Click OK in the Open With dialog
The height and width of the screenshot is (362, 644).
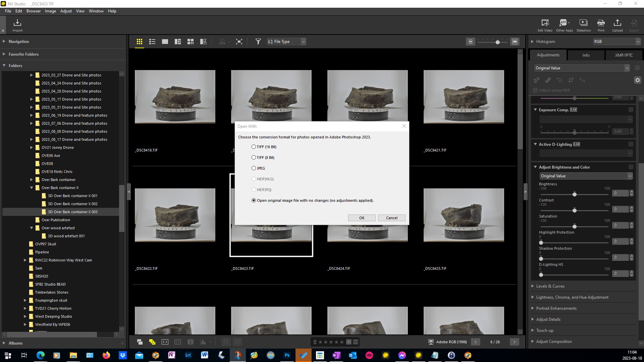tap(362, 218)
